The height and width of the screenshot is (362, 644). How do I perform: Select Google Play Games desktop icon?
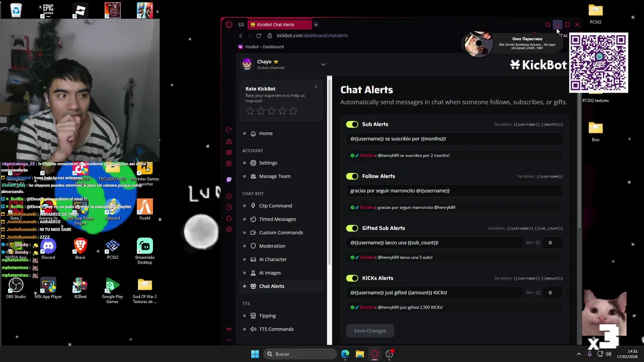pos(113,291)
